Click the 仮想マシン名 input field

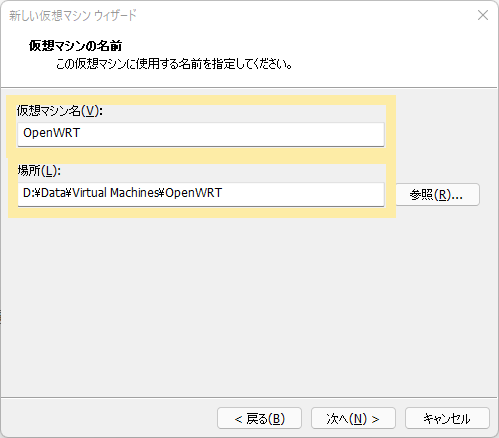click(x=201, y=134)
